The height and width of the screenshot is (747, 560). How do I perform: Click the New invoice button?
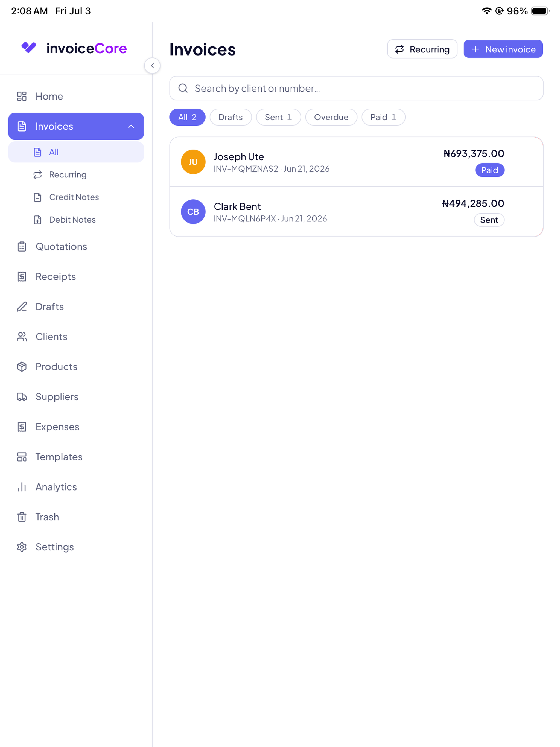tap(503, 49)
